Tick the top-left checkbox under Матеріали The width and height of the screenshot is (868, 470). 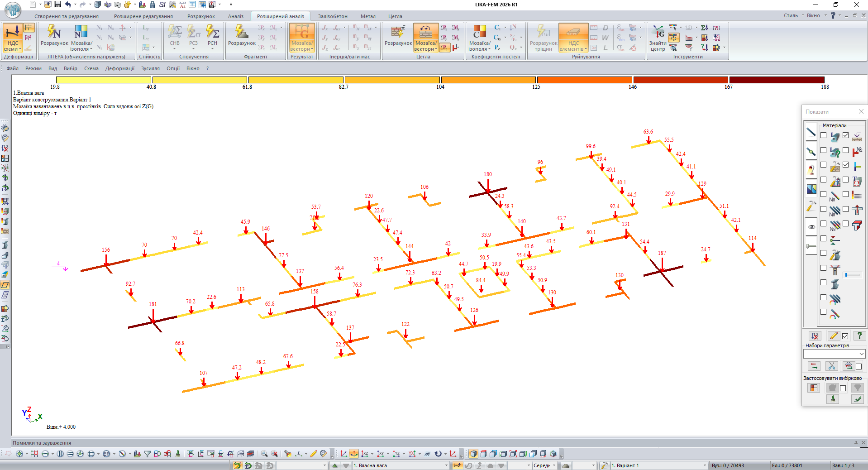coord(823,135)
